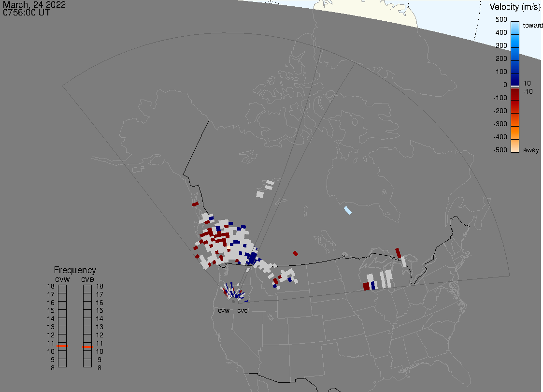
Task: Click the '18' label beside the cvw bar
Action: (51, 286)
